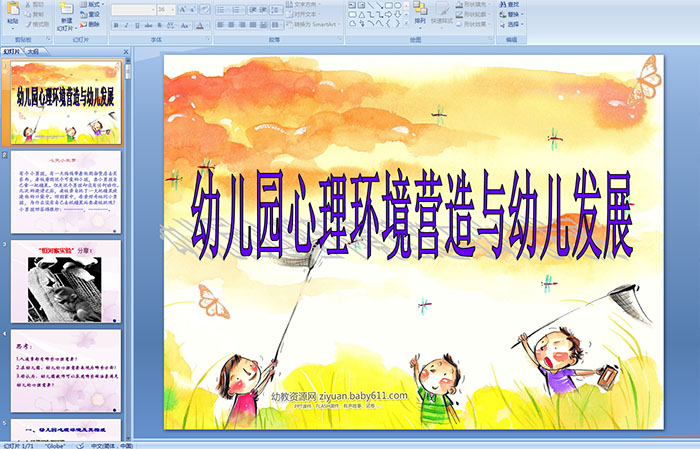Toggle Italic formatting
Image resolution: width=700 pixels, height=449 pixels.
click(x=126, y=25)
